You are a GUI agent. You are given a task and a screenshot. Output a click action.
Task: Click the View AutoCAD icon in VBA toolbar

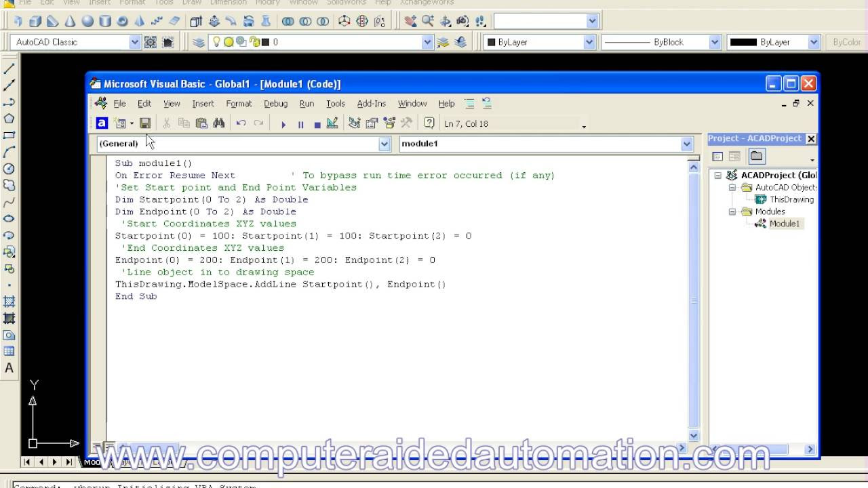point(102,123)
